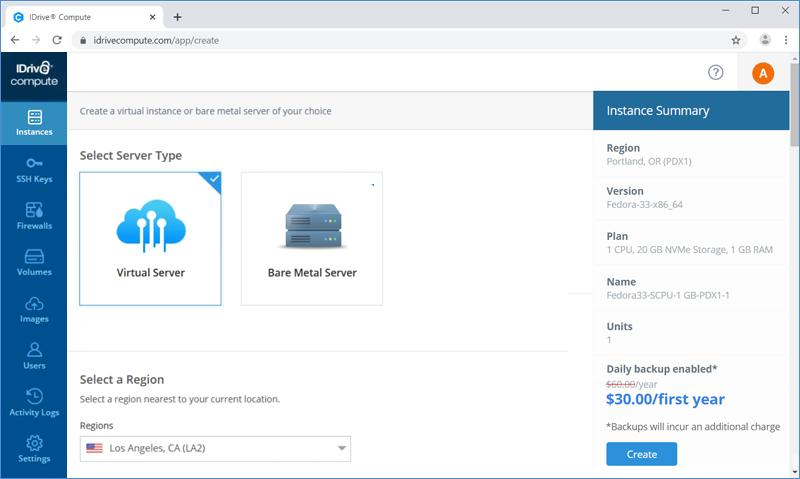Click the Fedora-33-x86_64 version value
800x479 pixels.
644,205
